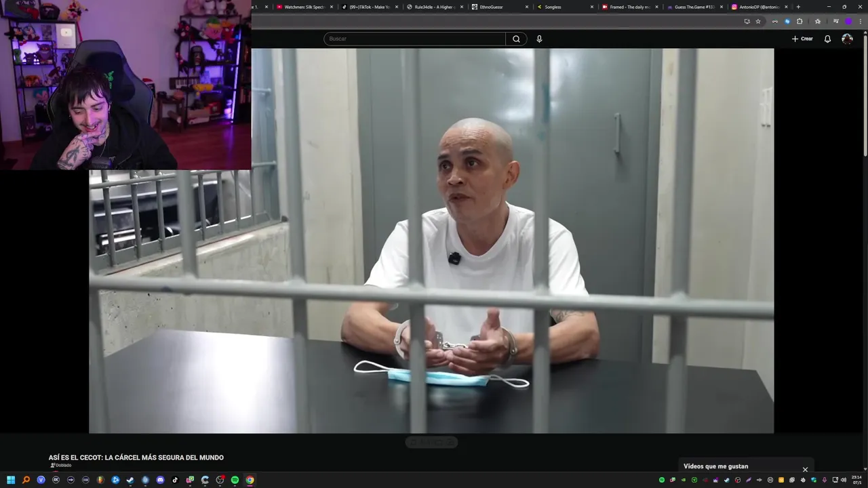
Task: Open Chrome three-dot menu
Action: (861, 21)
